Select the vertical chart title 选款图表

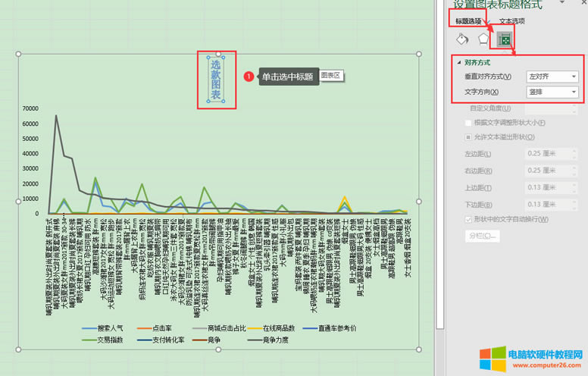coord(216,80)
